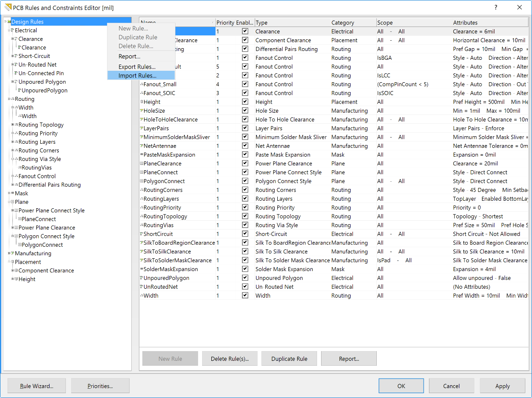Image resolution: width=532 pixels, height=398 pixels.
Task: Expand the Routing Layers node in tree
Action: (12, 142)
